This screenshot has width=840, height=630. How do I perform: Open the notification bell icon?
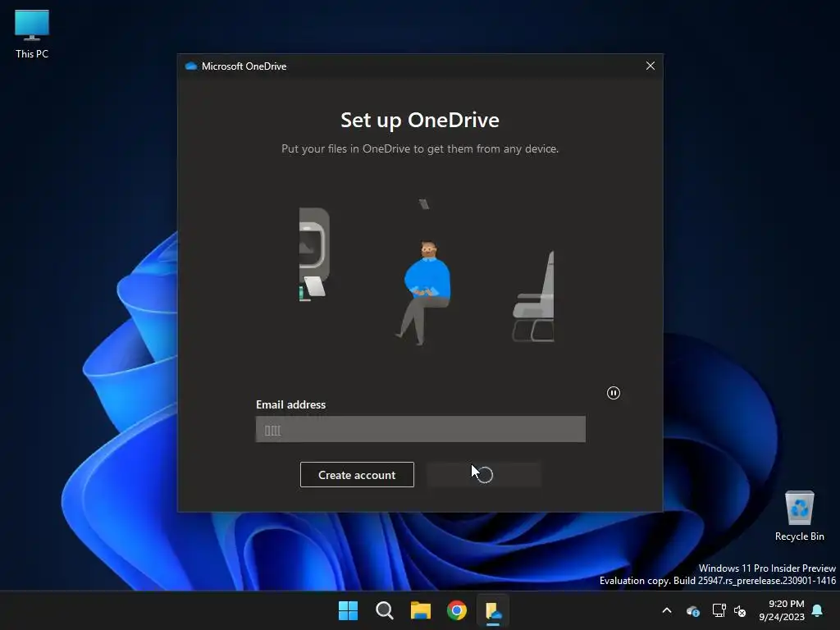tap(818, 610)
